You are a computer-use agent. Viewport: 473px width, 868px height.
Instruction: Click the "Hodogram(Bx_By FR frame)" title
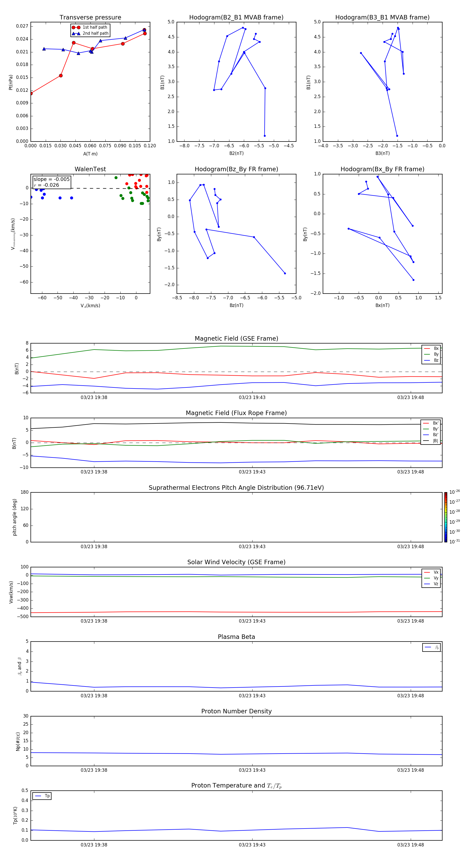(x=382, y=169)
